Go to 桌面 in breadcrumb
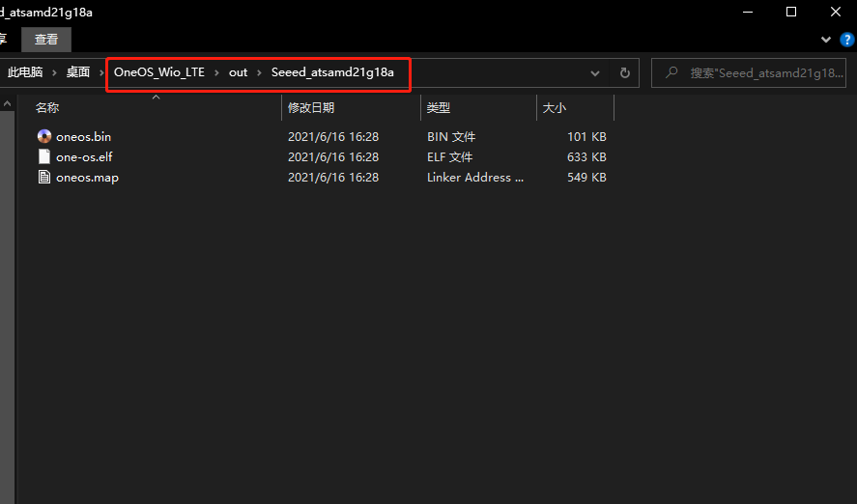Viewport: 857px width, 504px height. 77,72
